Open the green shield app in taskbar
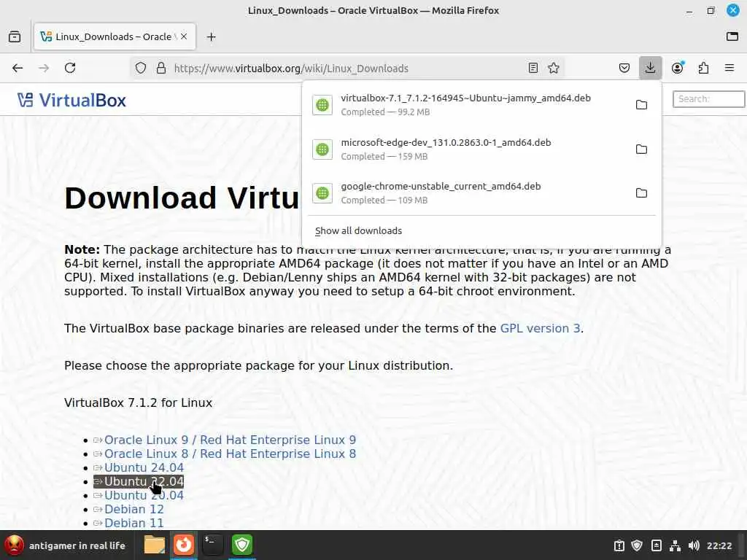The height and width of the screenshot is (560, 747). tap(242, 545)
